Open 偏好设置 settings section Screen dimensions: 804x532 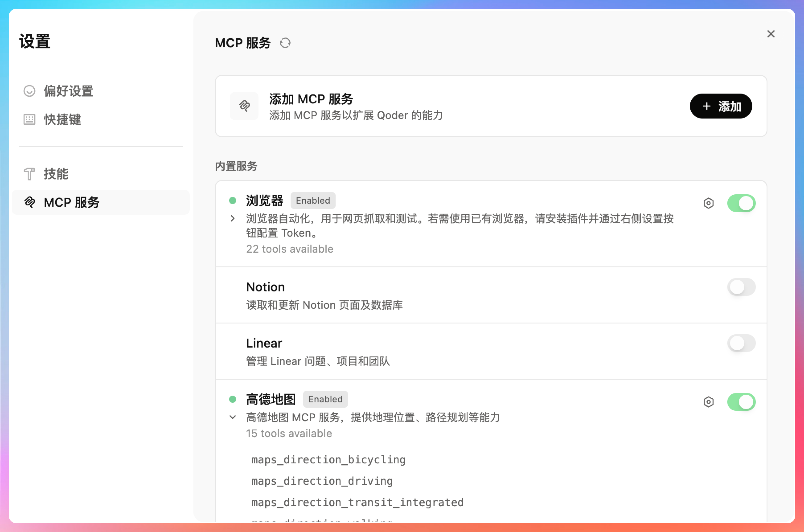coord(68,91)
